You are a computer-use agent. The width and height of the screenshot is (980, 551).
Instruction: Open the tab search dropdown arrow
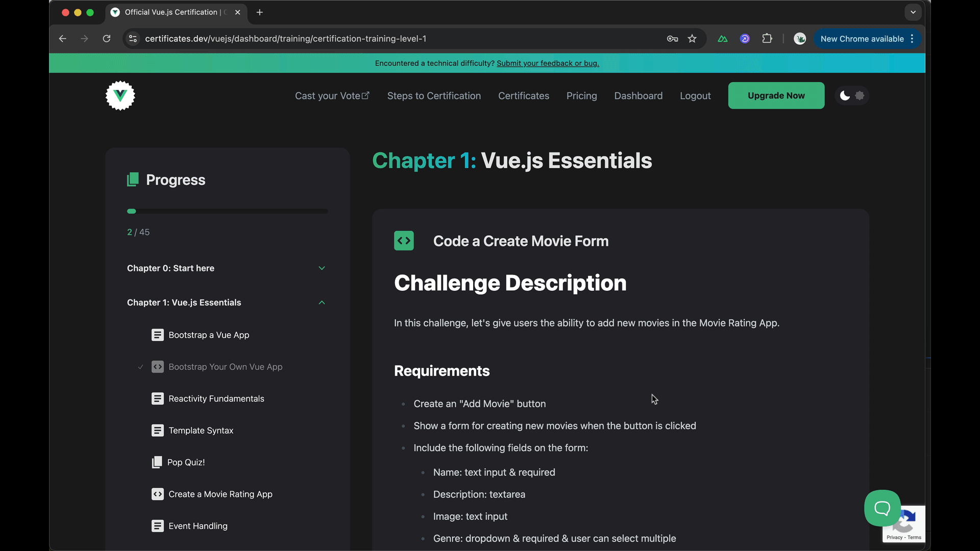coord(913,12)
